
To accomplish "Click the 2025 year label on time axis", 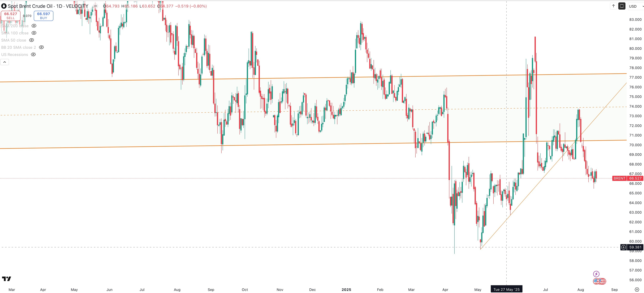I will tap(346, 290).
